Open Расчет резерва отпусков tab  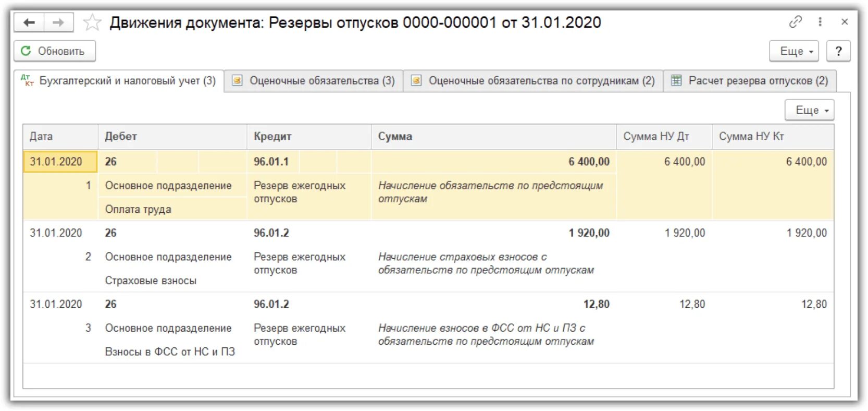pyautogui.click(x=750, y=81)
